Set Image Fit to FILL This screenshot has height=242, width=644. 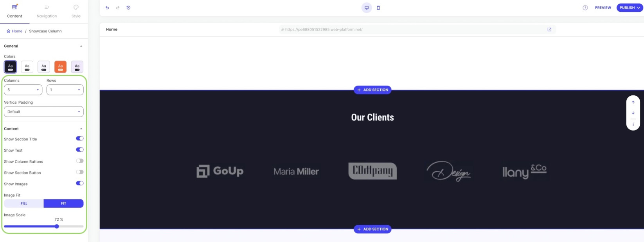click(x=24, y=203)
